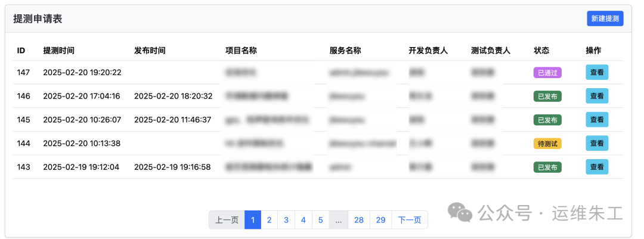Open 查看 for request ID 146
This screenshot has height=239, width=644.
click(x=596, y=96)
